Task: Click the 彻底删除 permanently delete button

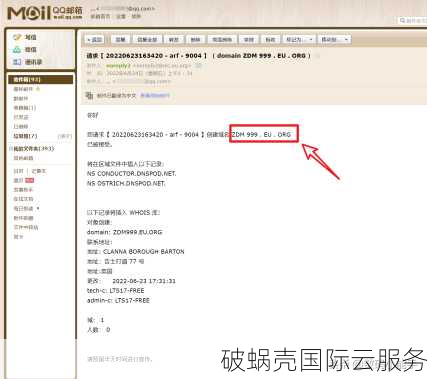Action: coord(222,40)
